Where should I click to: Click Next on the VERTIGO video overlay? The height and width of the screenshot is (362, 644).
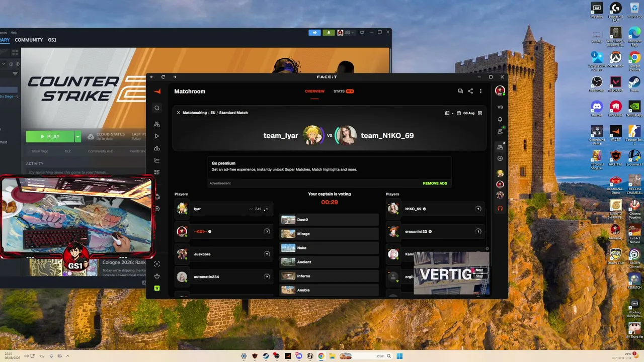click(479, 270)
